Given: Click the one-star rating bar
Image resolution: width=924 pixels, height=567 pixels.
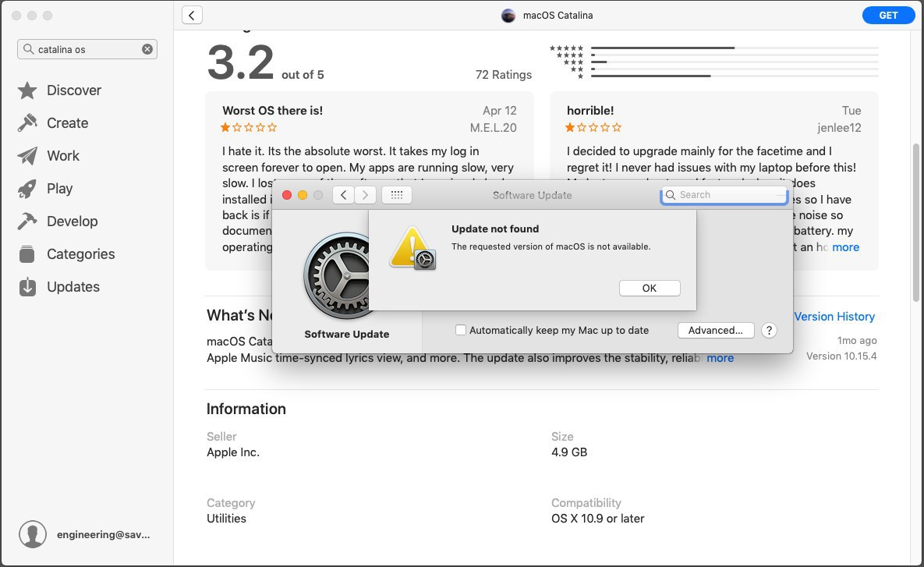Looking at the screenshot, I should pyautogui.click(x=735, y=76).
